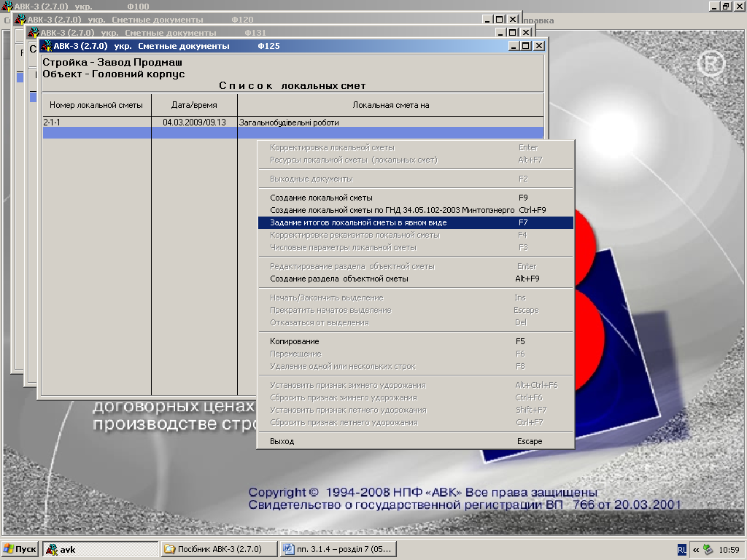Select estimate number cell '2-1-1'

pyautogui.click(x=97, y=122)
